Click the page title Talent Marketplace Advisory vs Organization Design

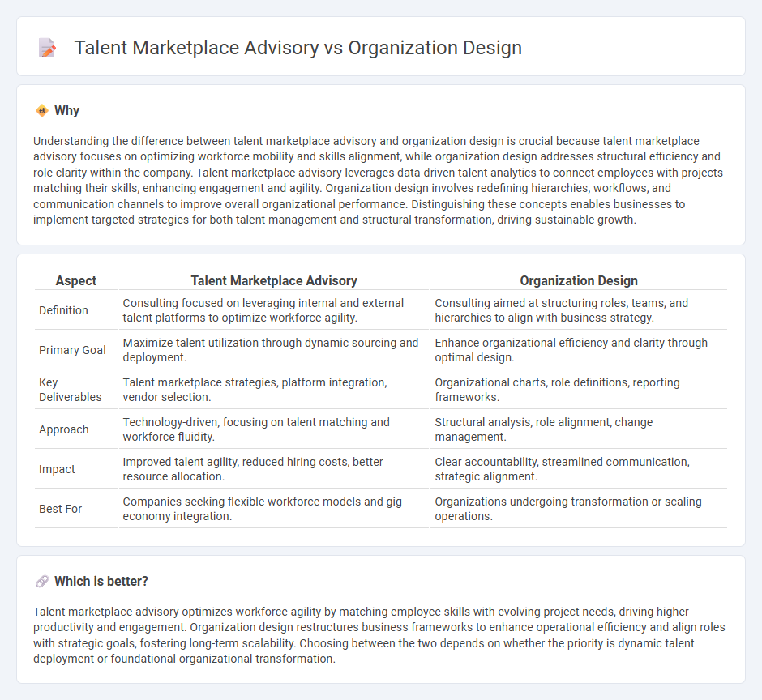click(x=298, y=48)
